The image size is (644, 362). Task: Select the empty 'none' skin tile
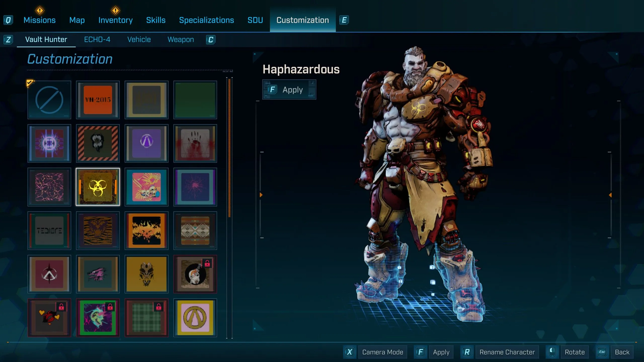point(49,100)
